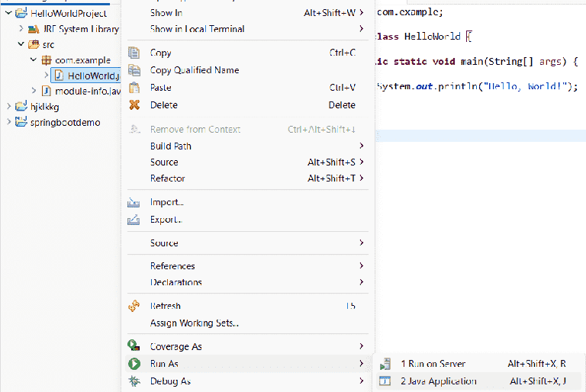Image resolution: width=586 pixels, height=392 pixels.
Task: Click the src source folder icon
Action: tap(34, 44)
